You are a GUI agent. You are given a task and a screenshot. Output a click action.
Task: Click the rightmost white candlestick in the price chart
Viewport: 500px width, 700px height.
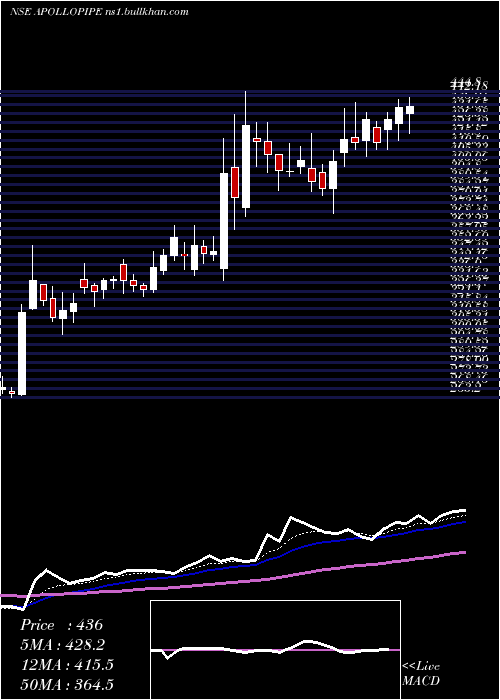[x=409, y=110]
